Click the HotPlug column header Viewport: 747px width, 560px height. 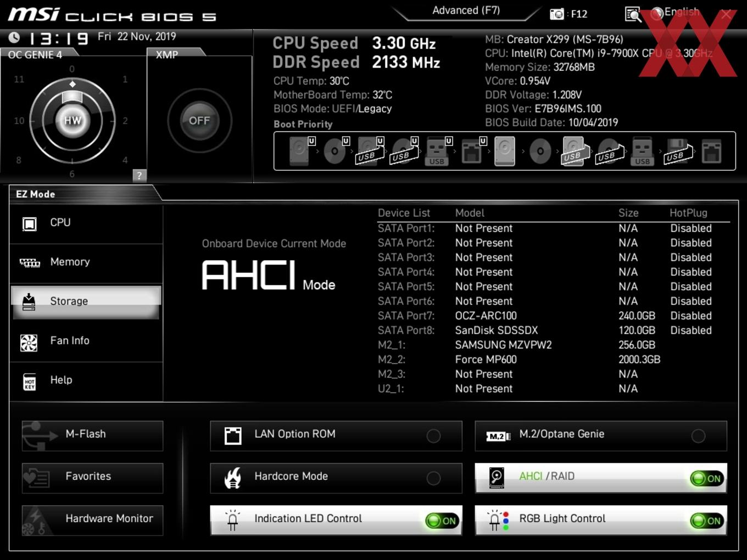[688, 213]
